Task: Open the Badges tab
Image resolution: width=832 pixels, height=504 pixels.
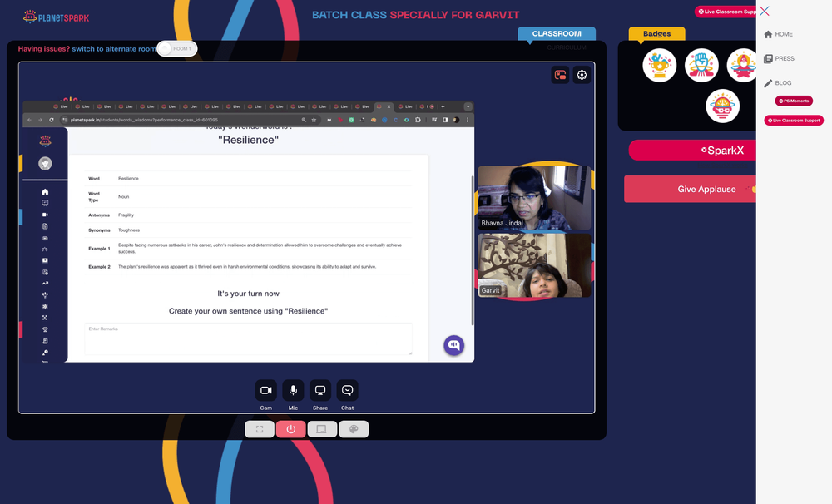Action: point(657,33)
